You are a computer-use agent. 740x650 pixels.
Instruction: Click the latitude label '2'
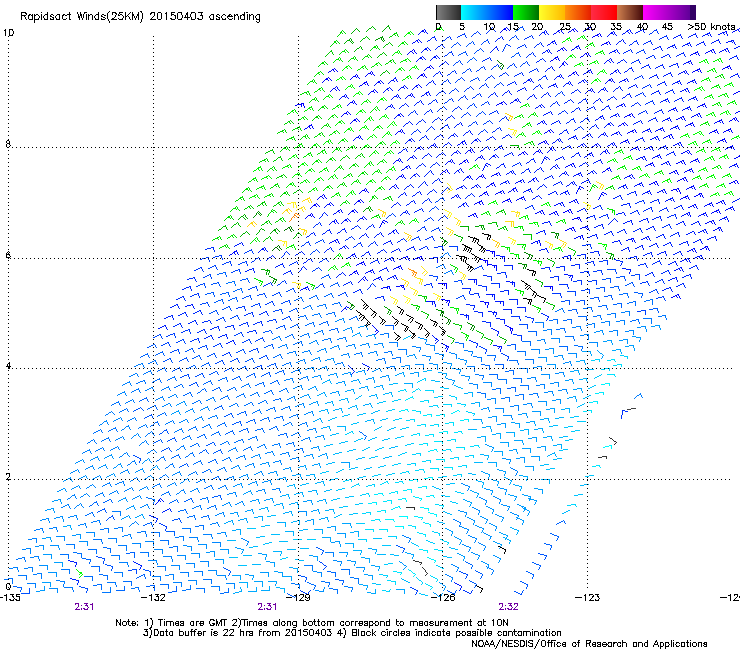tap(8, 477)
